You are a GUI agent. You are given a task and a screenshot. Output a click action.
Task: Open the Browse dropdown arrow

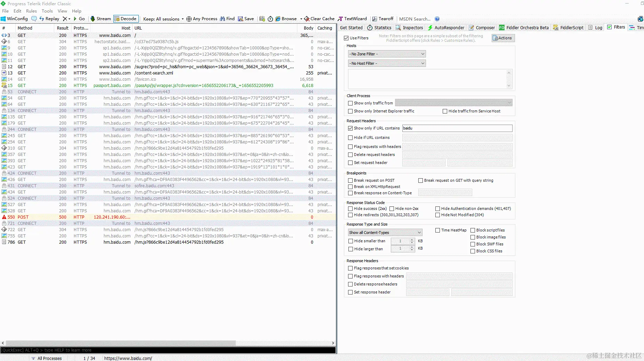tap(301, 19)
